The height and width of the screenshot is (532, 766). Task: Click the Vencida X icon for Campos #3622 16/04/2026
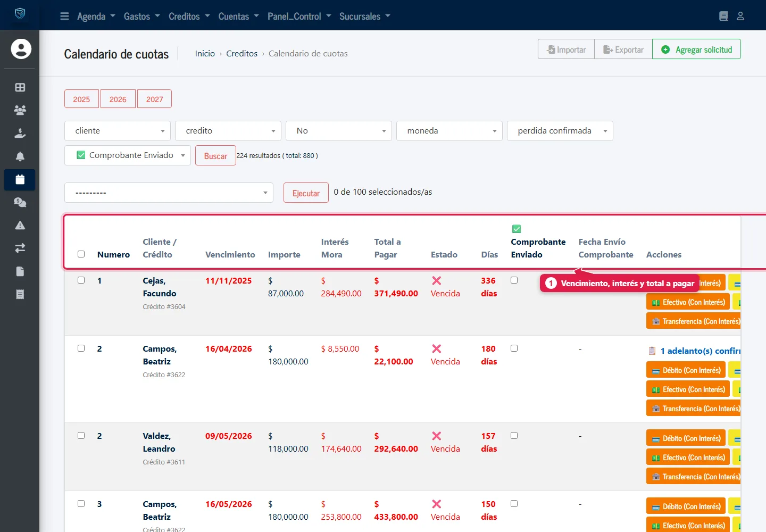coord(437,348)
